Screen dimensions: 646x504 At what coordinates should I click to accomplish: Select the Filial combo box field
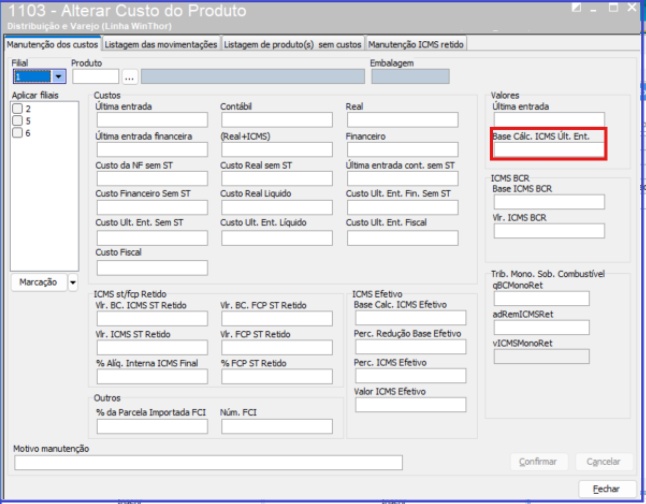(x=39, y=77)
